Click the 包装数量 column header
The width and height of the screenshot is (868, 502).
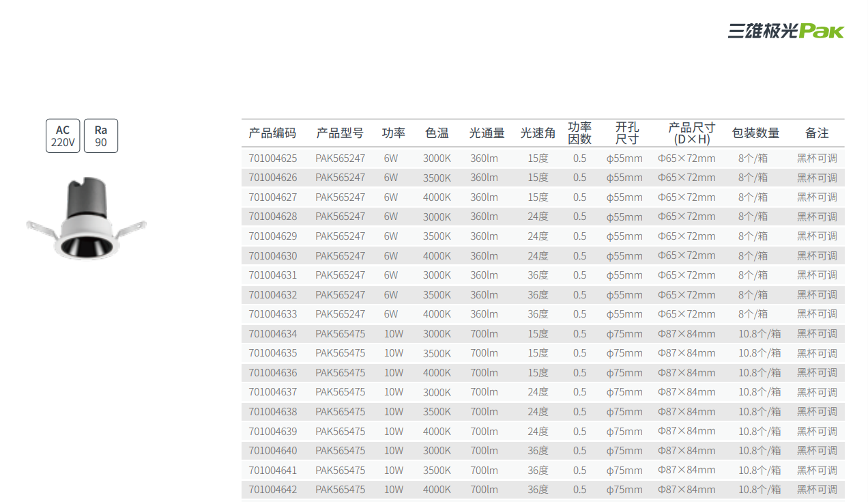click(755, 133)
